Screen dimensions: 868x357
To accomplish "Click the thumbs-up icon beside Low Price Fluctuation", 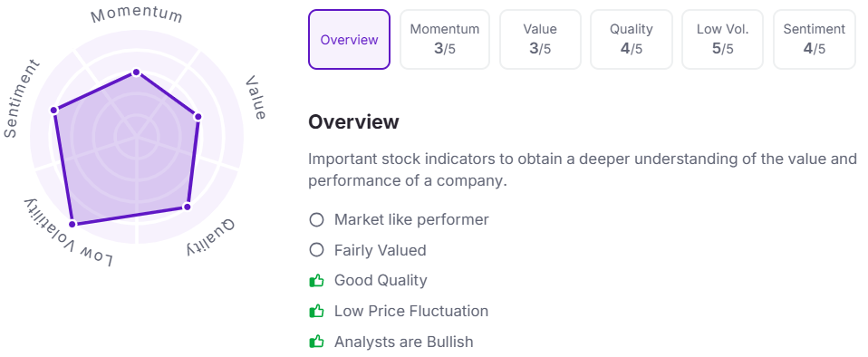I will tap(316, 311).
